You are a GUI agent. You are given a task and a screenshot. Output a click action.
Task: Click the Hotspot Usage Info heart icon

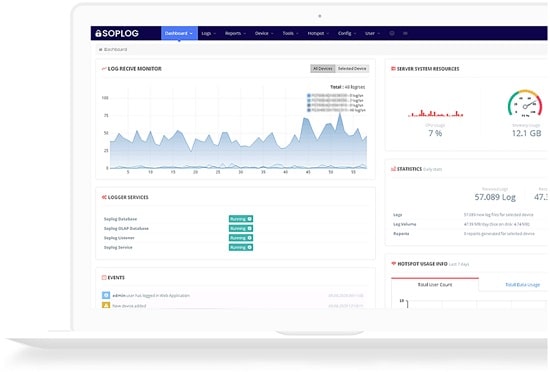pos(394,264)
